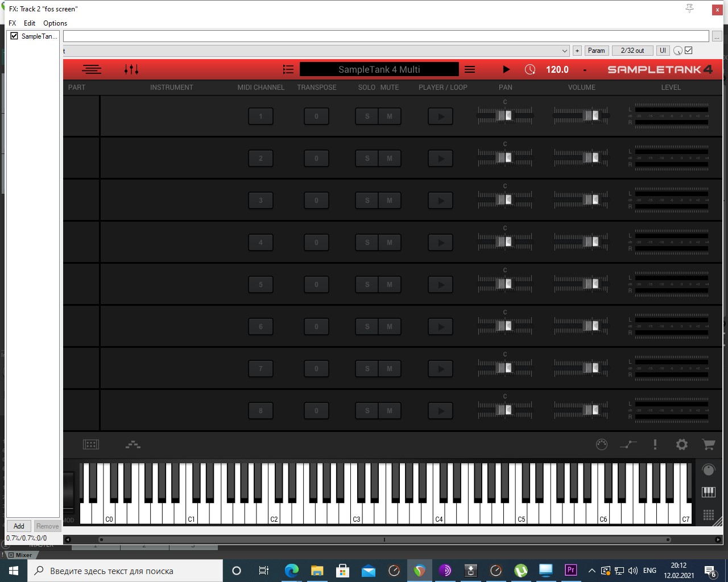Screen dimensions: 728x582
Task: Open the pads view icon
Action: pos(91,444)
